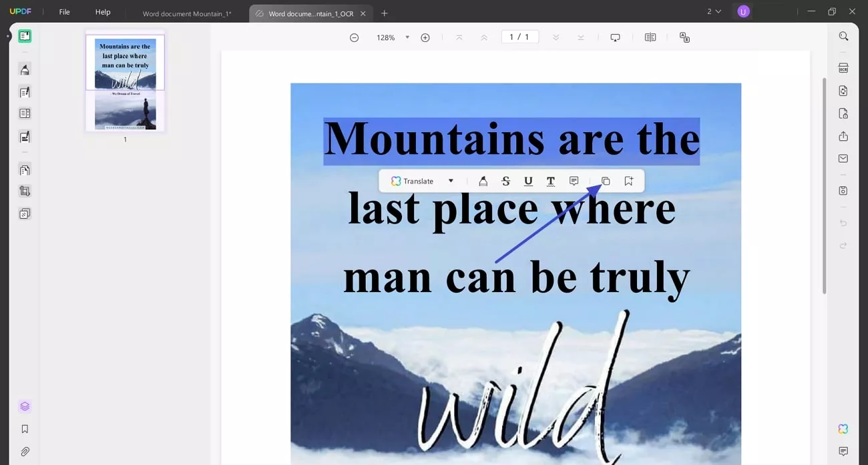
Task: Select the Crop Pages tool
Action: click(x=25, y=191)
